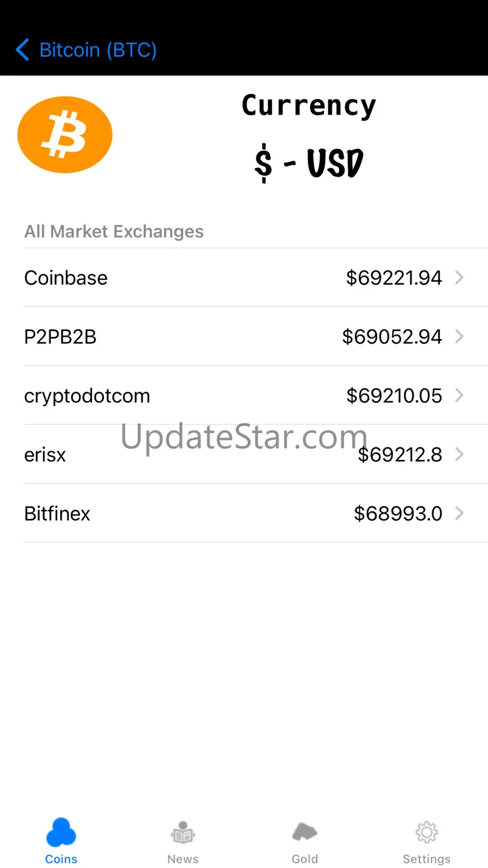Tap the orange Bitcoin logo
Image resolution: width=488 pixels, height=868 pixels.
click(x=65, y=135)
